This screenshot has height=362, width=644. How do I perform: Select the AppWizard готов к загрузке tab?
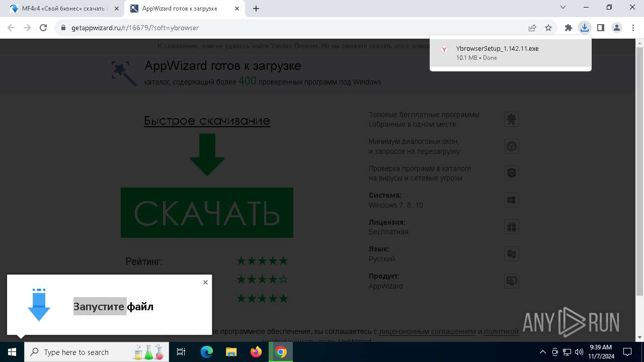[x=184, y=9]
